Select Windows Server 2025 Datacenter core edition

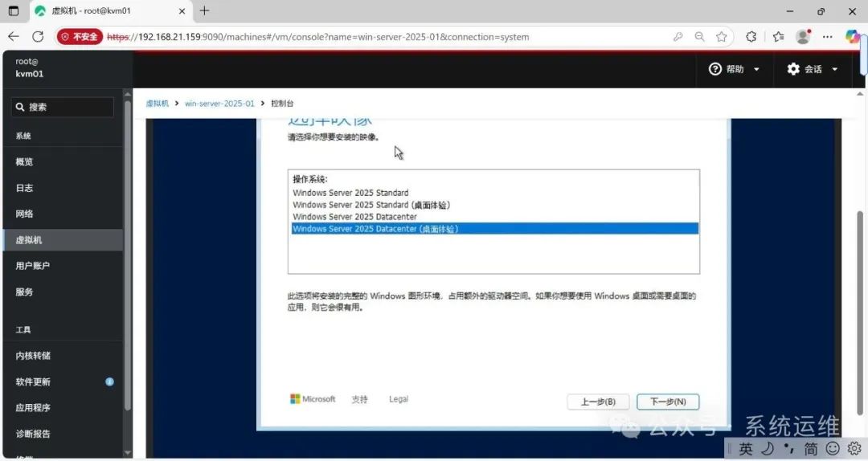(495, 217)
